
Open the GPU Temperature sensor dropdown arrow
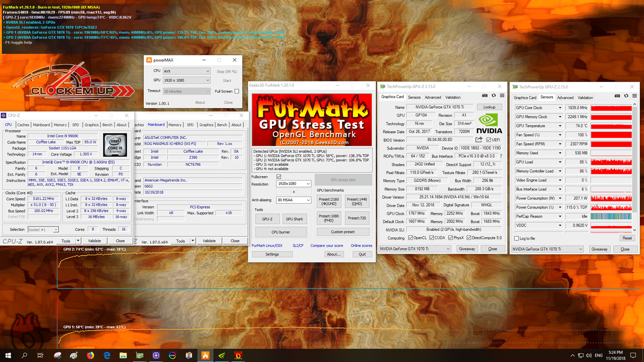coord(559,126)
